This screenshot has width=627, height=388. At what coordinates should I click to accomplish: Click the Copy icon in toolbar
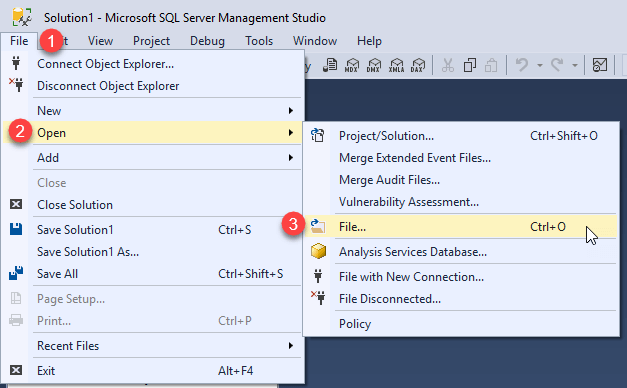469,65
